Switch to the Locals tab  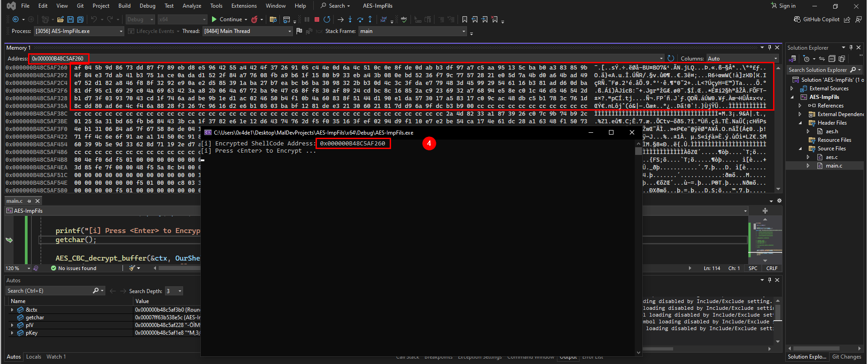[x=33, y=357]
